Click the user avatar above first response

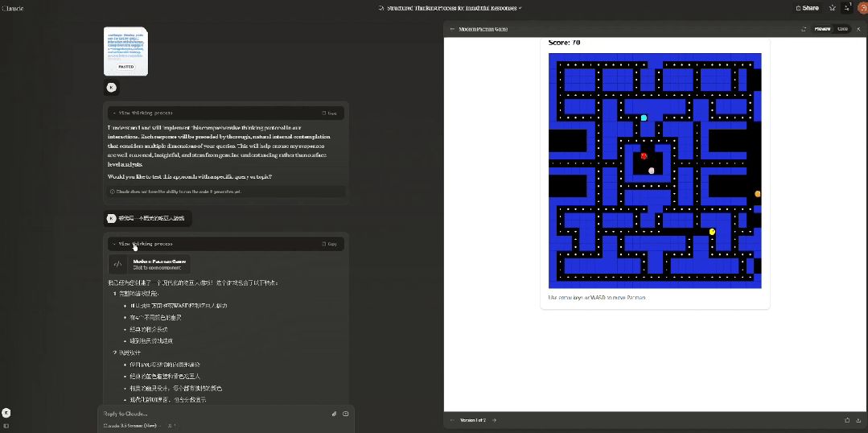coord(111,88)
